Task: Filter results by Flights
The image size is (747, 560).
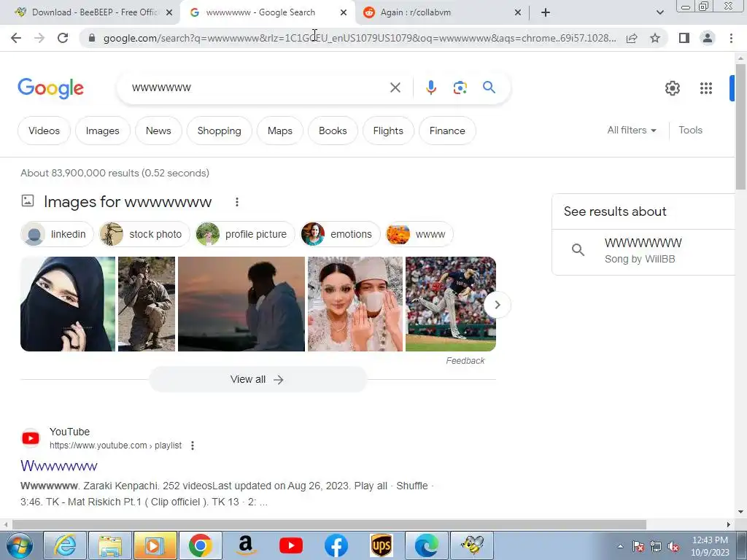Action: 388,131
